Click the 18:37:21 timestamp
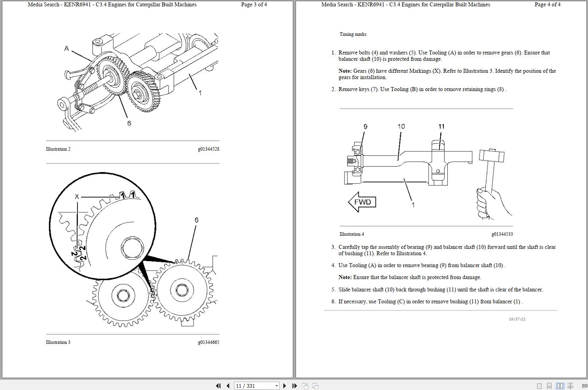Screen dimensions: 588x390 (517, 318)
